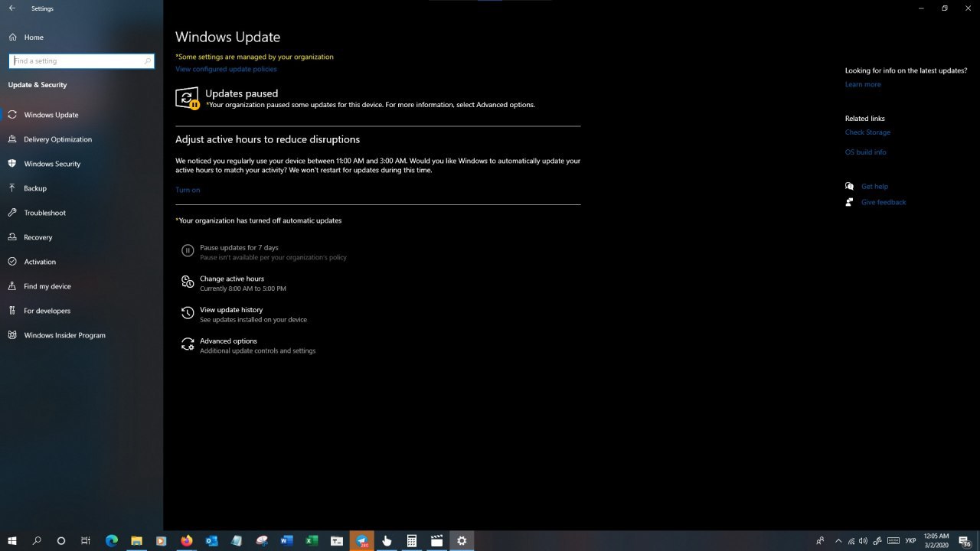Click the search magnifier in Find a setting

tap(148, 60)
